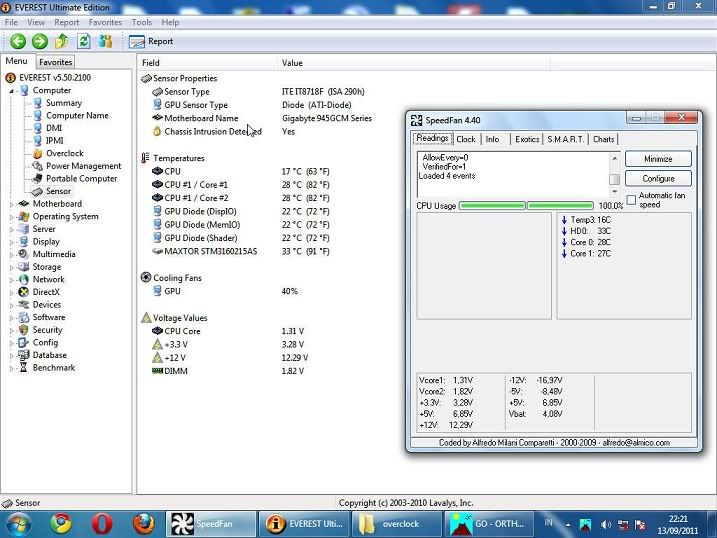Click the green Forward arrow toolbar icon
Viewport: 717px width, 538px height.
point(40,42)
